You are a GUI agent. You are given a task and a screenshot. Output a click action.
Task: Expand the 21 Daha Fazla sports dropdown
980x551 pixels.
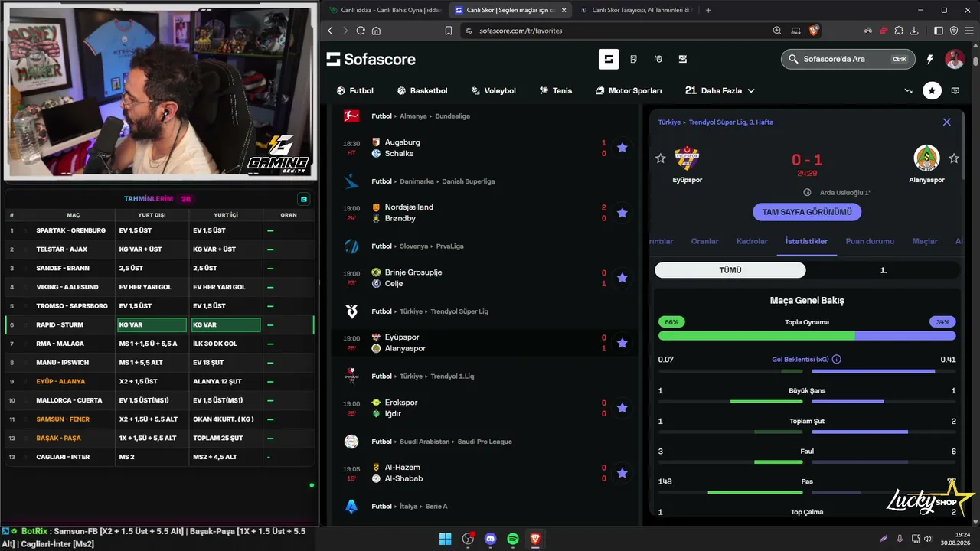[x=720, y=90]
